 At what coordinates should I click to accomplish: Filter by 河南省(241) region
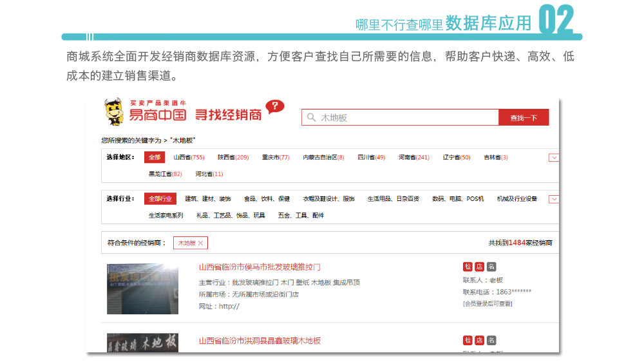point(413,158)
